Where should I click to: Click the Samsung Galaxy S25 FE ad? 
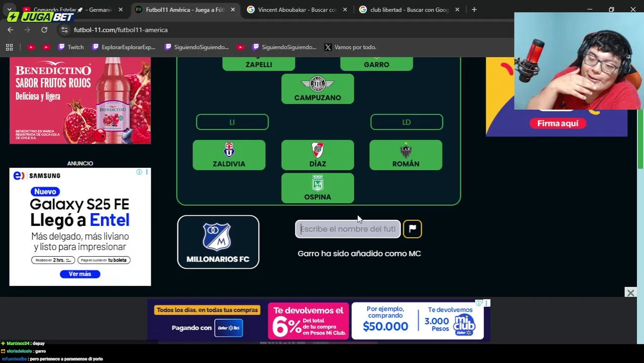80,227
